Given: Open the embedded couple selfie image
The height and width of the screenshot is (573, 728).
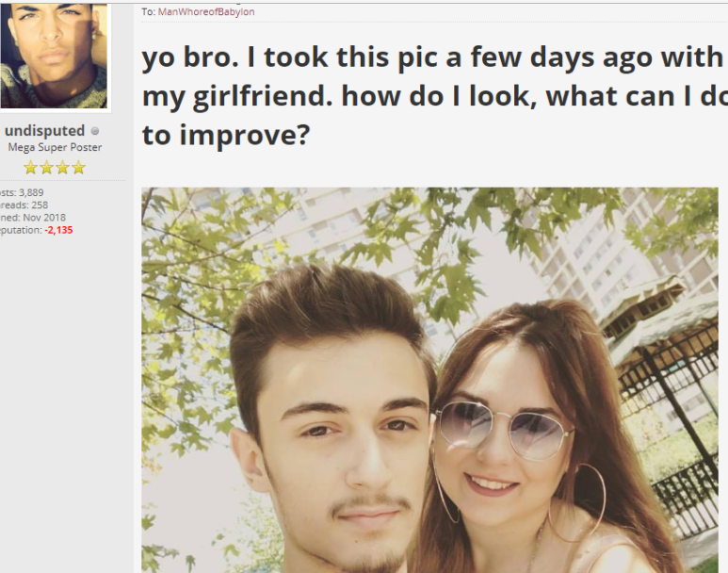Looking at the screenshot, I should pos(430,380).
